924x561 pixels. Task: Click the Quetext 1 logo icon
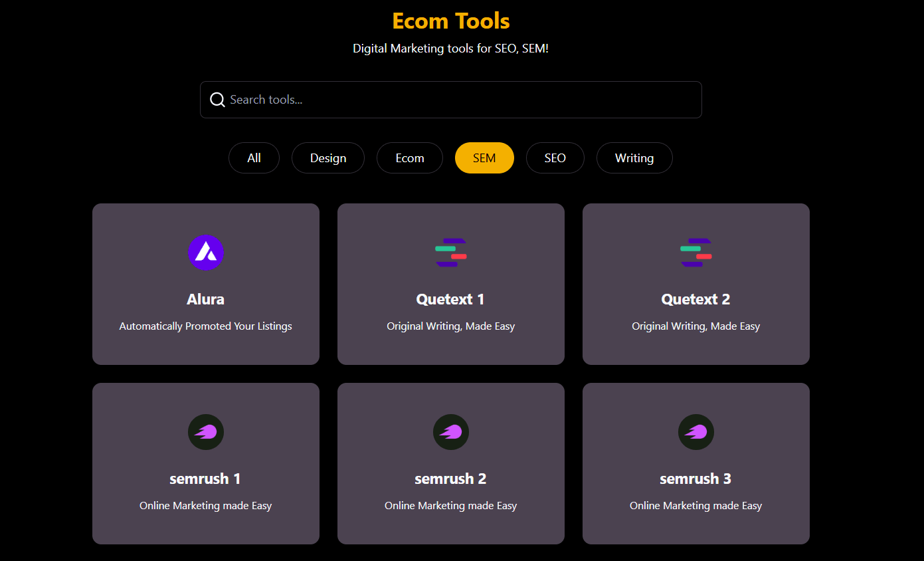451,253
